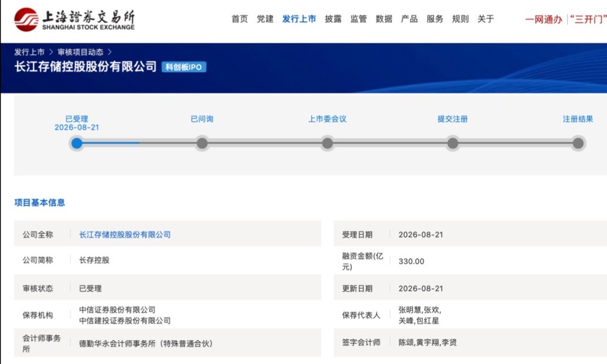Viewport: 607px width, 364px height.
Task: Click the 公司简称 field label
Action: click(38, 260)
